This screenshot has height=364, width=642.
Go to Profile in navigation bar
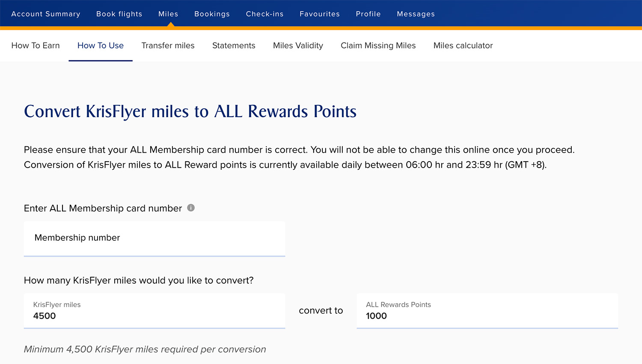(x=368, y=14)
